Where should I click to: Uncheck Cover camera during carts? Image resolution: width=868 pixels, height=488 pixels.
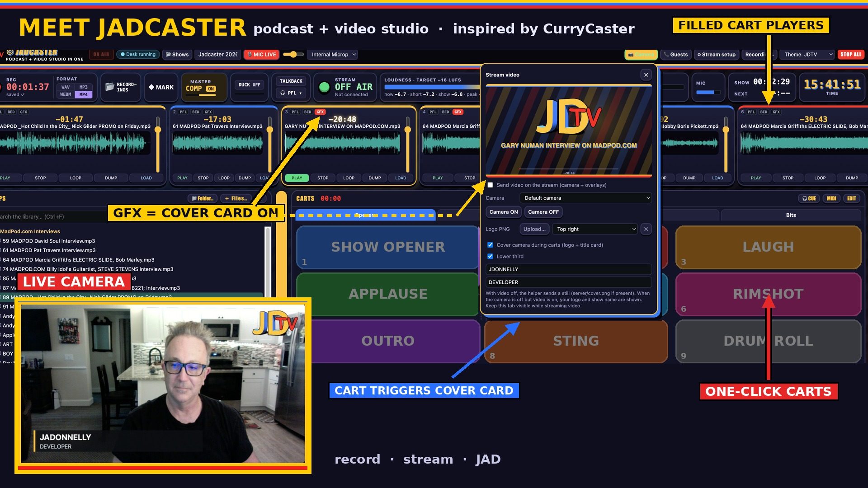click(x=490, y=245)
